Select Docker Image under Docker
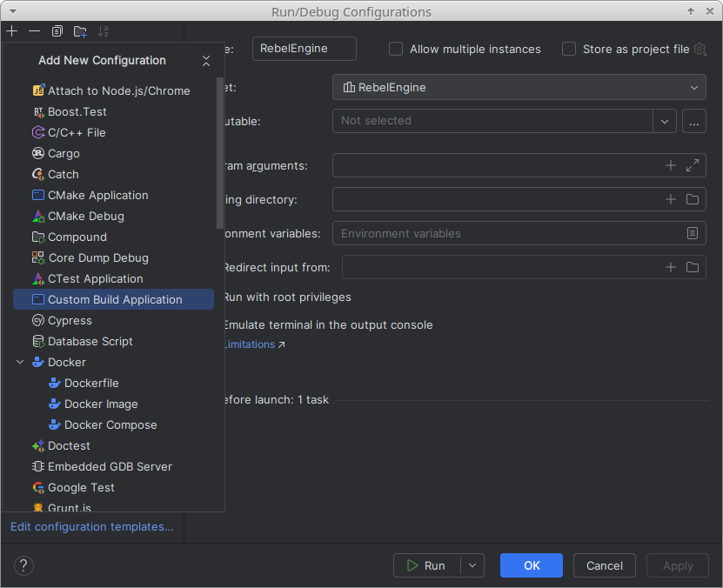The image size is (723, 588). point(113,404)
